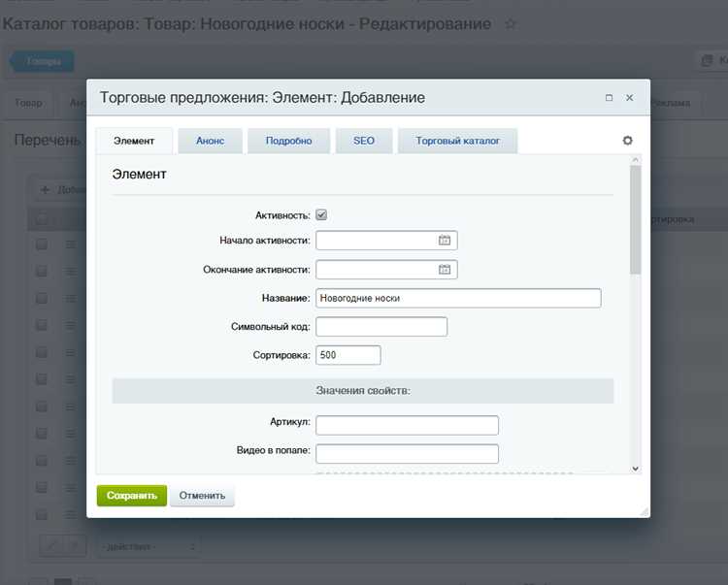Click the Значения свойств section header
The image size is (728, 585).
pyautogui.click(x=363, y=391)
